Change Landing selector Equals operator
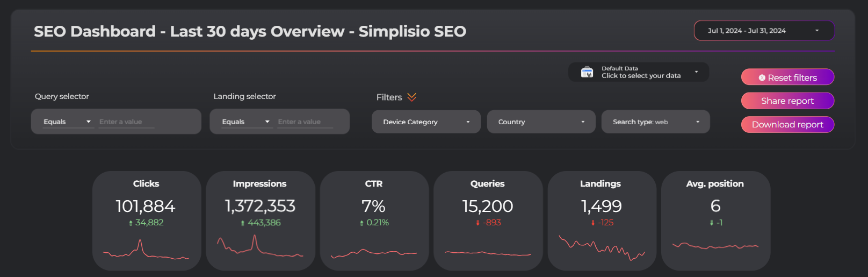 [x=246, y=122]
